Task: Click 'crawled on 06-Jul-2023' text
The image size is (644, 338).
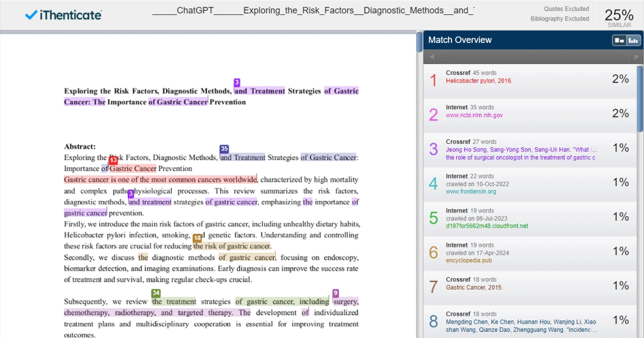Action: (x=477, y=219)
